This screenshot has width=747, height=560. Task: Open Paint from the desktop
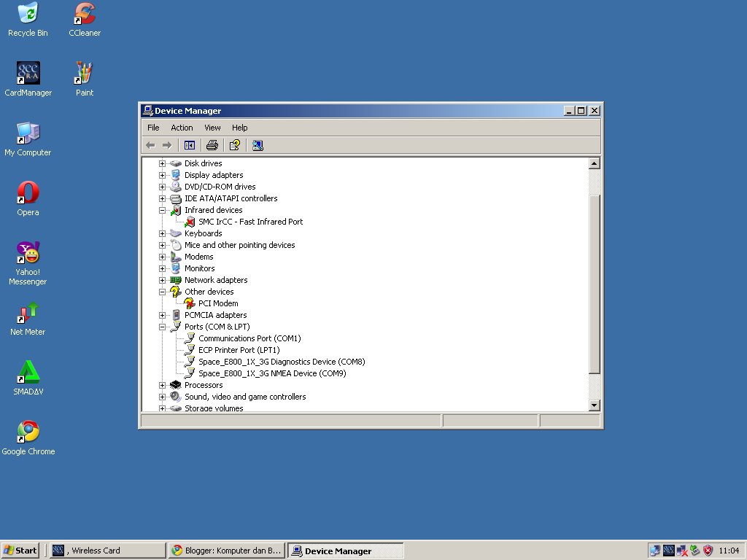(x=83, y=71)
